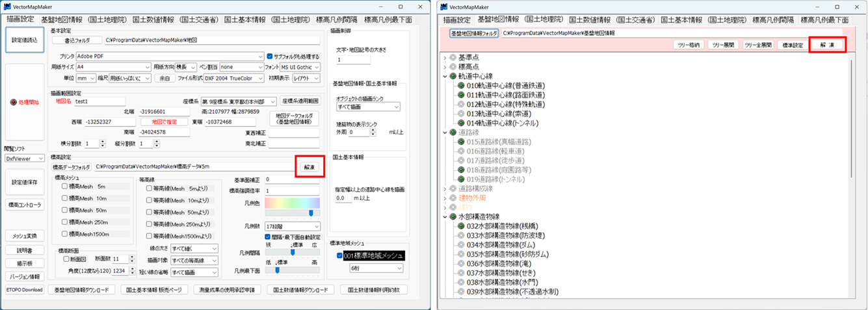
Task: Expand the 標高点 tree node
Action: click(x=445, y=67)
